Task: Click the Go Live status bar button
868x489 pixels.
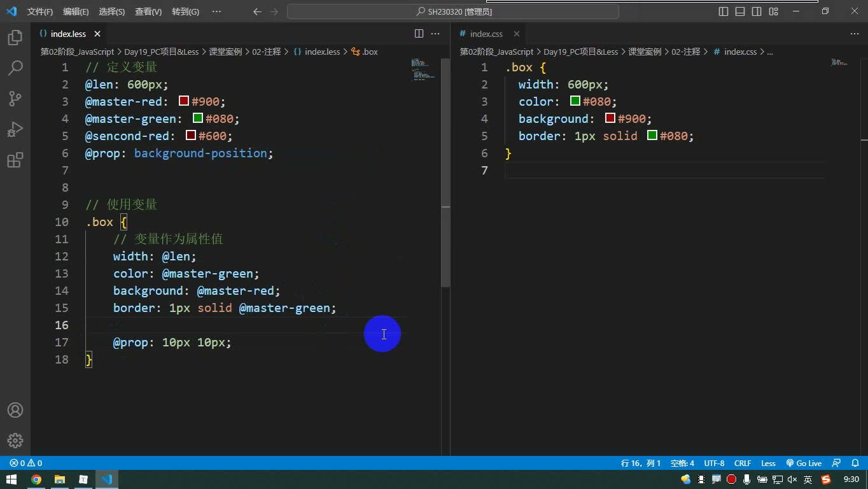Action: (804, 463)
